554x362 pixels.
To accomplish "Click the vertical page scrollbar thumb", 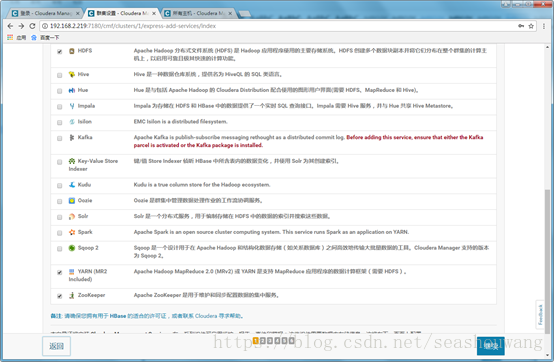I will coord(547,262).
